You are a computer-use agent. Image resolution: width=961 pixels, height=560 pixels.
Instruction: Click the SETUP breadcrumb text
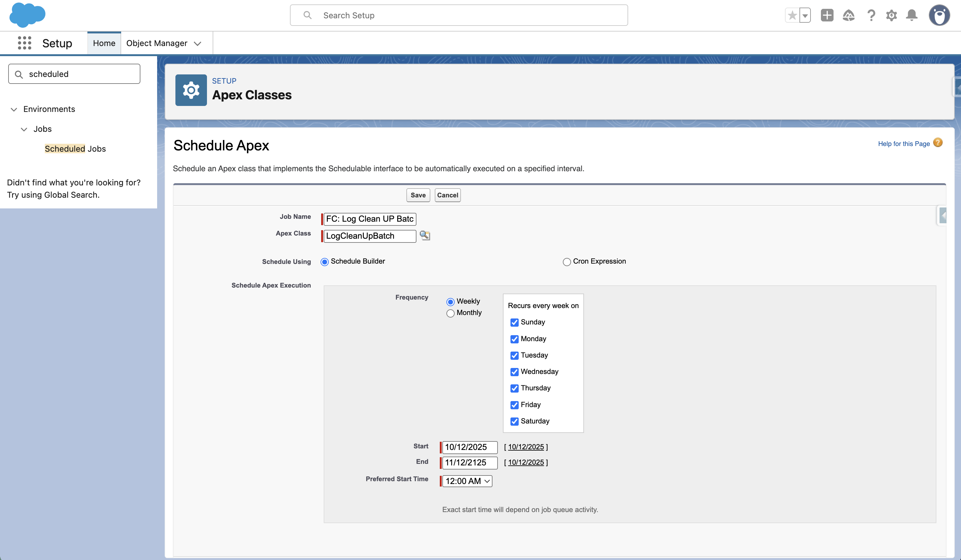pos(224,81)
